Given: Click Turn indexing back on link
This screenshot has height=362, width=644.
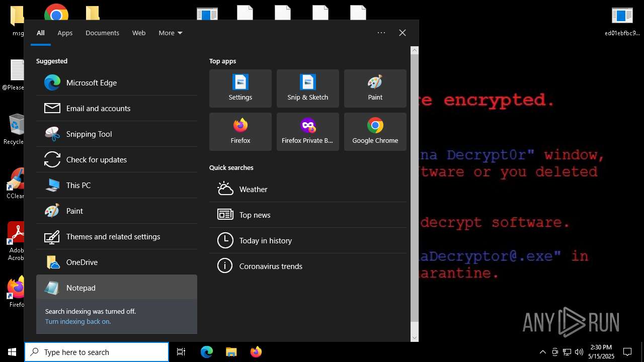Looking at the screenshot, I should (78, 322).
